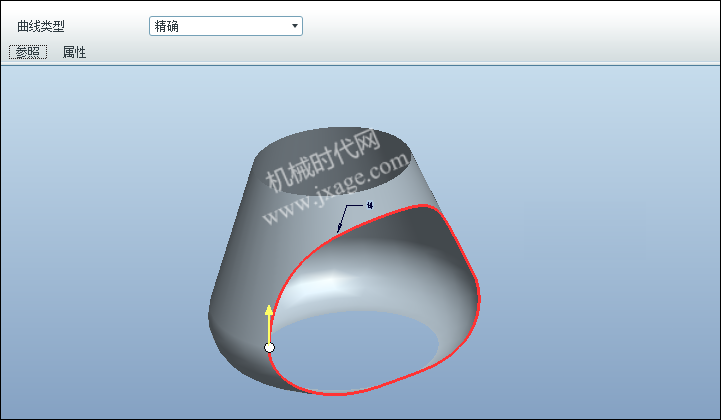Click the yellow direction arrow on the curve
Screen dimensions: 721x420
pos(269,323)
